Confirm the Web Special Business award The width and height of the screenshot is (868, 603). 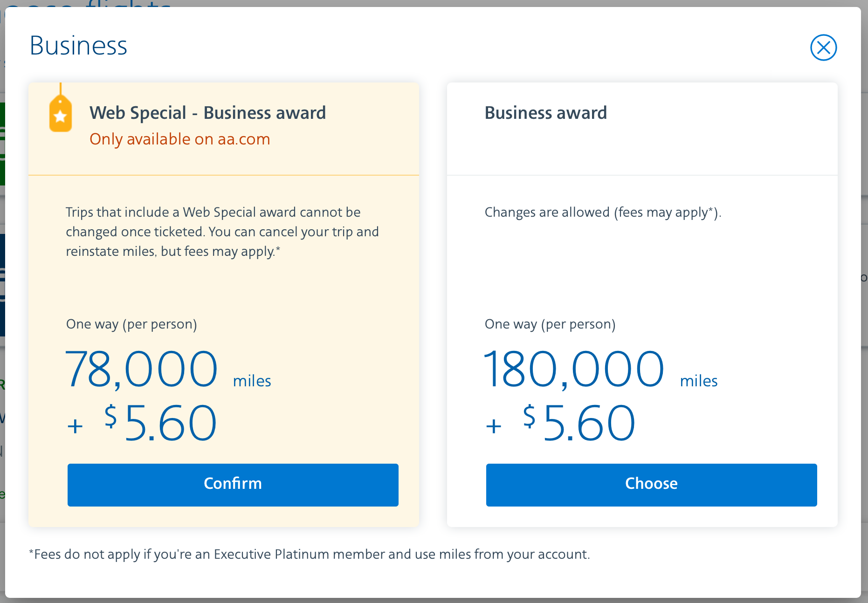(233, 485)
